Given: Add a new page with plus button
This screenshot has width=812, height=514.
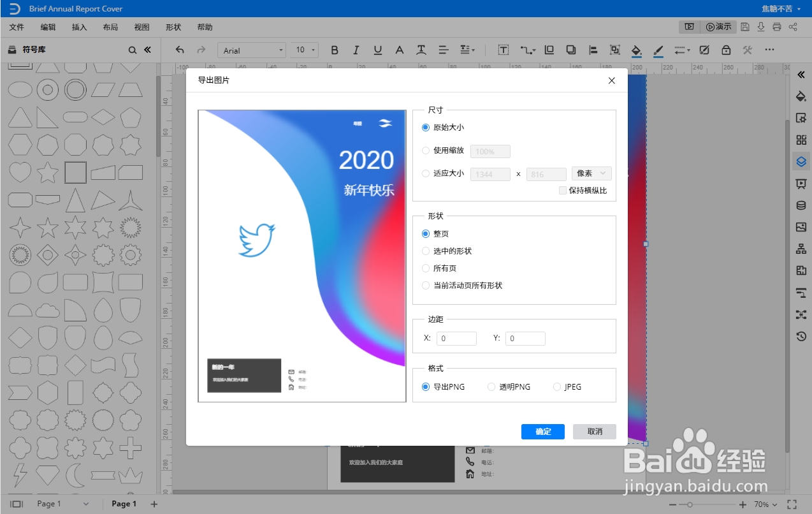Looking at the screenshot, I should [154, 504].
